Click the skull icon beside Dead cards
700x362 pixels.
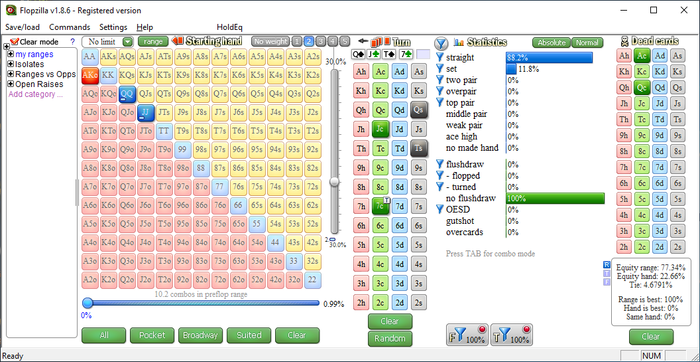[625, 42]
